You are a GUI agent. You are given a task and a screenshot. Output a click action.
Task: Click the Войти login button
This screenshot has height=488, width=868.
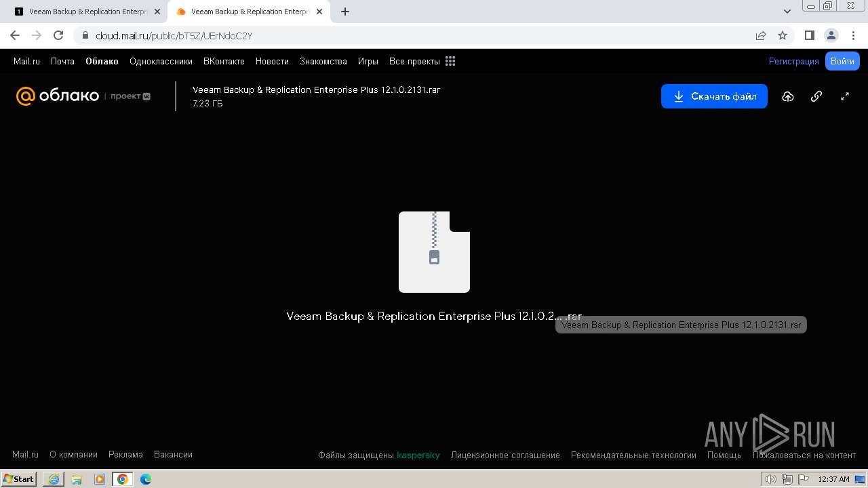click(x=842, y=61)
